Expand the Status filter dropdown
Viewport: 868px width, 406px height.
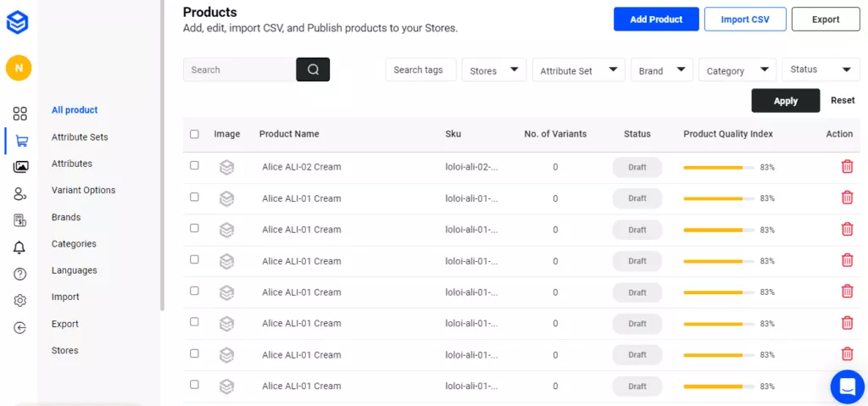coord(820,70)
